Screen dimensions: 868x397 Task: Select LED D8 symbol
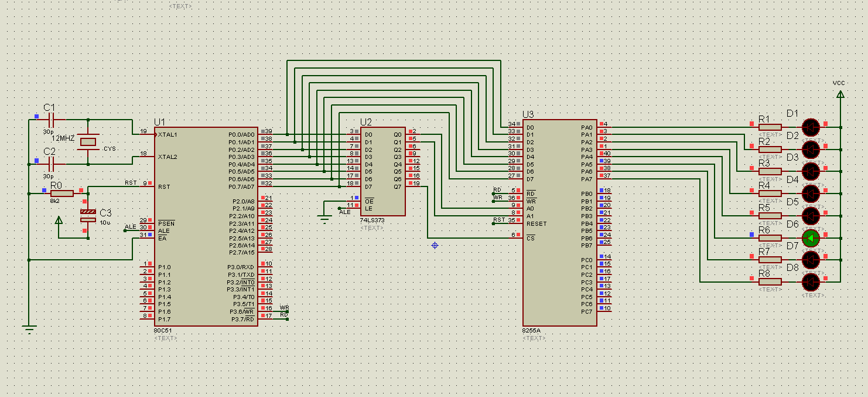pyautogui.click(x=811, y=282)
